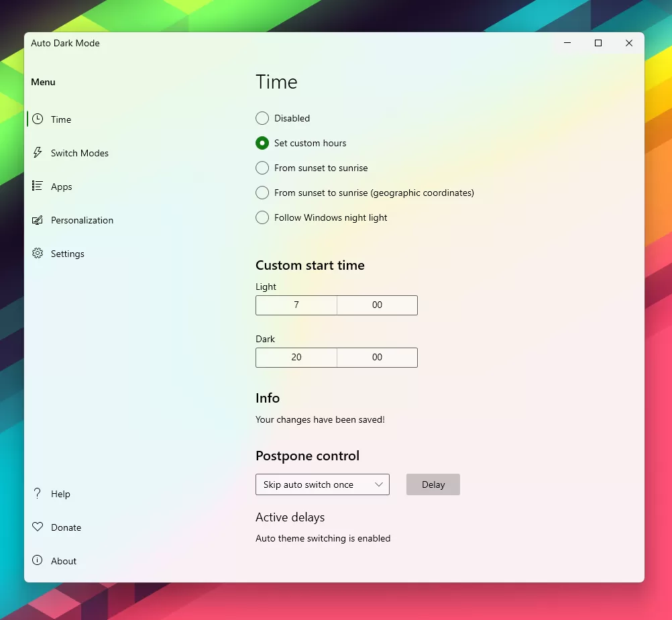The height and width of the screenshot is (620, 672).
Task: Select the Dark minutes field showing 00
Action: point(377,357)
